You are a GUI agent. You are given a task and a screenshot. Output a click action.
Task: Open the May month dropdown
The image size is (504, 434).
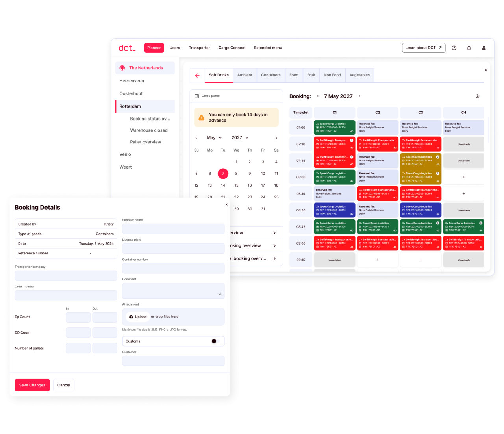pos(214,138)
